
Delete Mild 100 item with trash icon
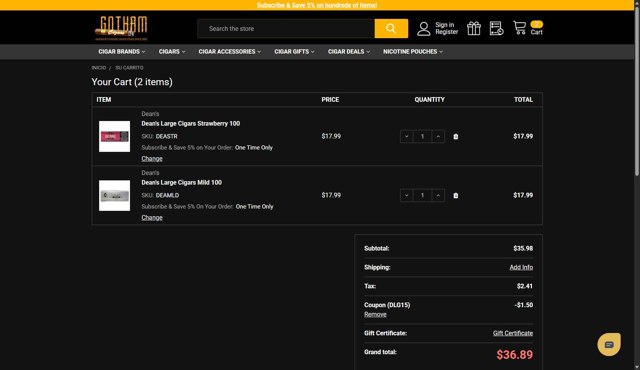point(456,196)
